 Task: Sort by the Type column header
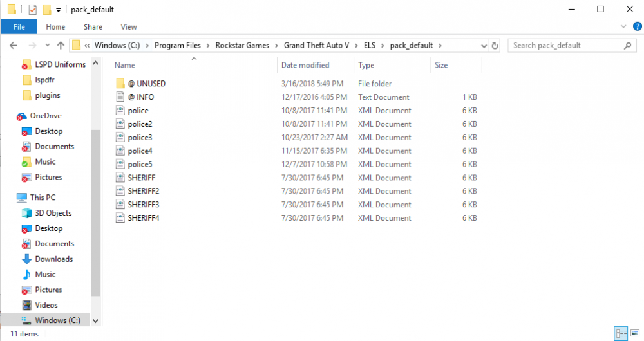pyautogui.click(x=366, y=65)
